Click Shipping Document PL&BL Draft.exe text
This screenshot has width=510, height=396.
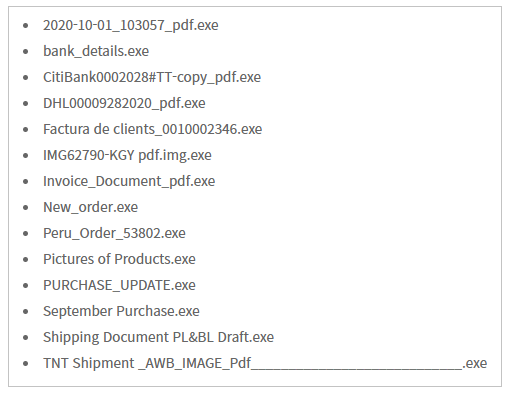pyautogui.click(x=158, y=337)
